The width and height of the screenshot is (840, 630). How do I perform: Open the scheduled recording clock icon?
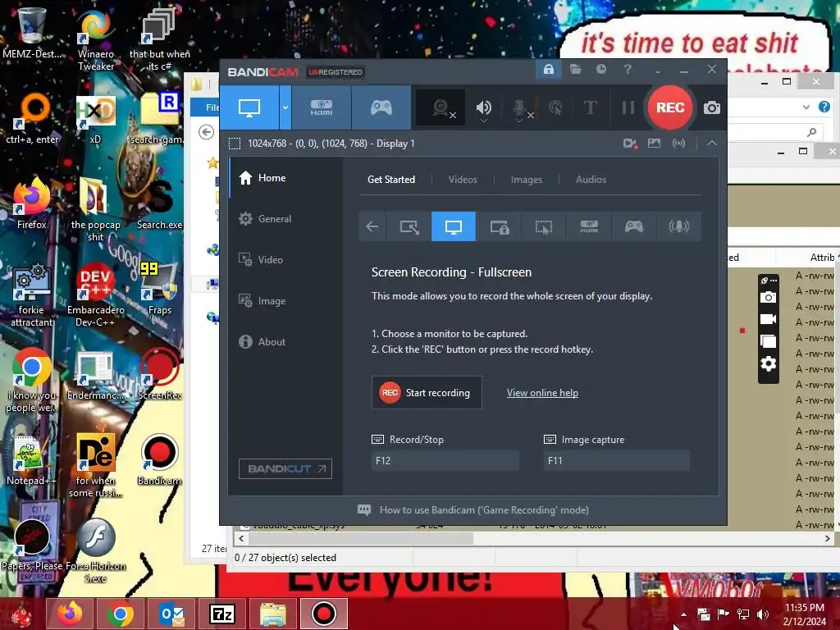pyautogui.click(x=601, y=70)
